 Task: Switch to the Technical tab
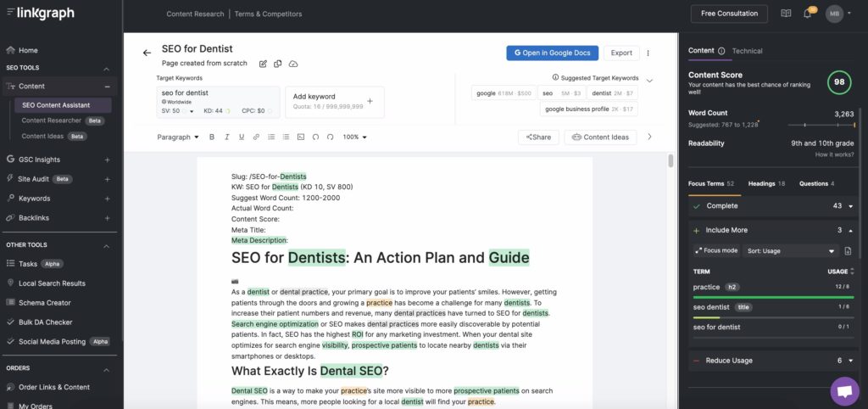tap(747, 51)
